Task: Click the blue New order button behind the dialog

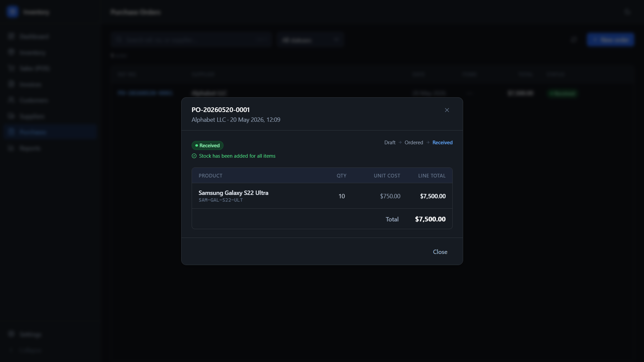Action: pos(610,40)
